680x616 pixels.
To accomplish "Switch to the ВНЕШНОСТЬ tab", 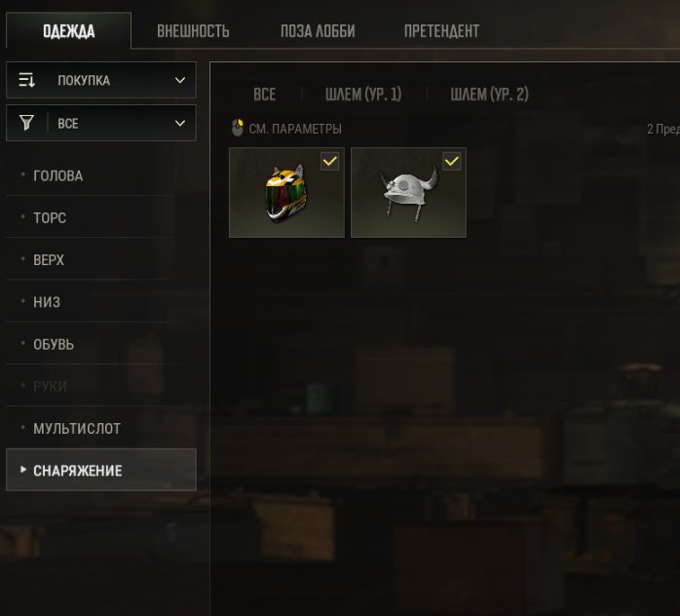I will [193, 31].
